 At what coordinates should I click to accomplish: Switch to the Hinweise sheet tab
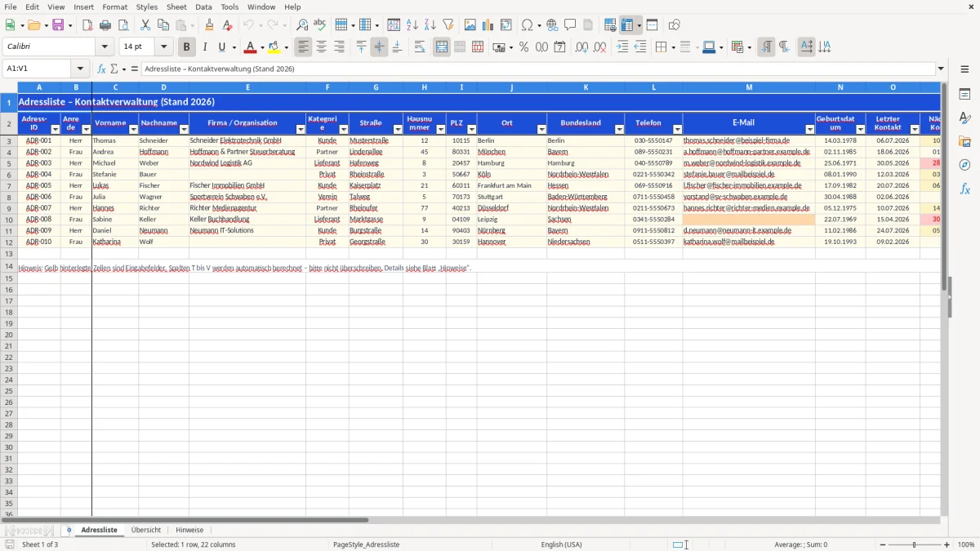coord(189,530)
